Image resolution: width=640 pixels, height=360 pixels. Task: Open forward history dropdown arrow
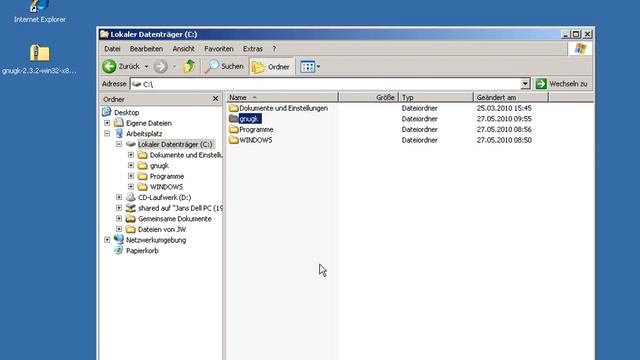pyautogui.click(x=174, y=66)
